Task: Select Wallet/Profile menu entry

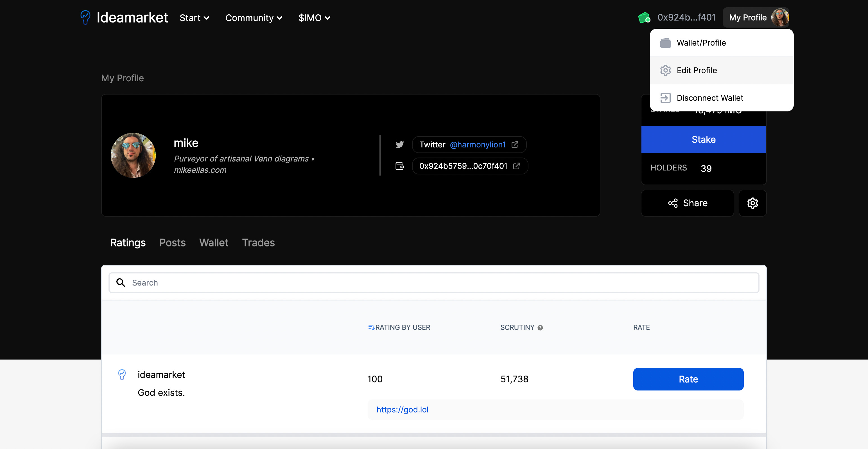Action: (722, 43)
